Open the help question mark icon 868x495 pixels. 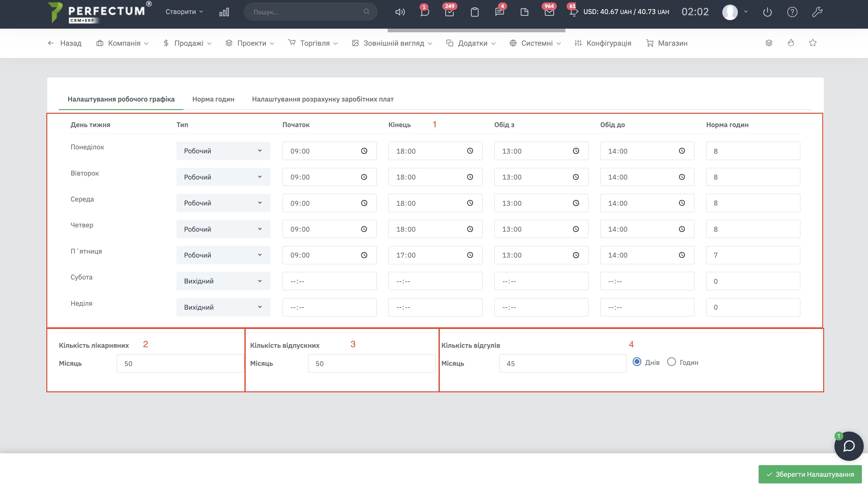tap(792, 12)
